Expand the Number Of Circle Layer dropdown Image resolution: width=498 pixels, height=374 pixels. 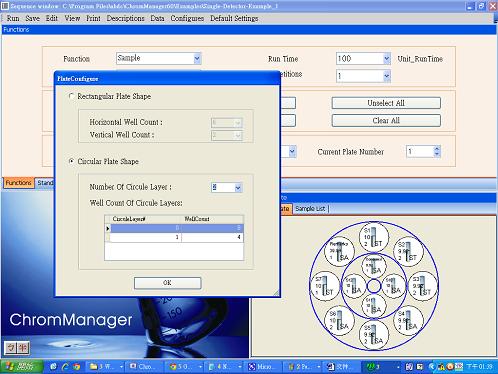(x=238, y=188)
